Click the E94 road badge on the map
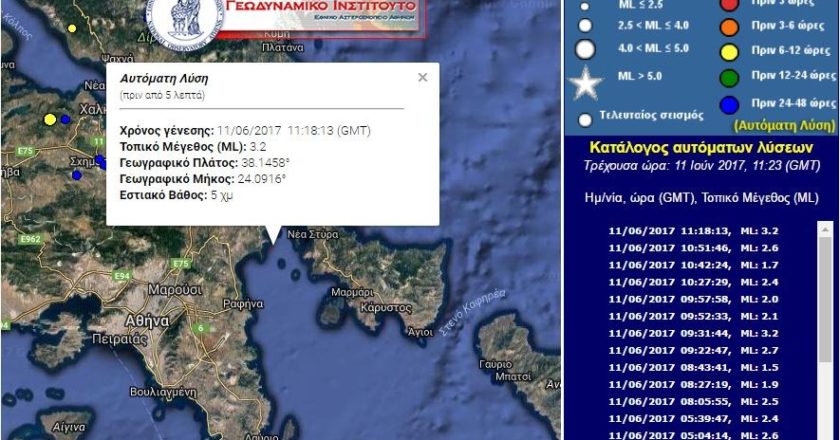Screen dimensions: 840x440 pos(122,276)
